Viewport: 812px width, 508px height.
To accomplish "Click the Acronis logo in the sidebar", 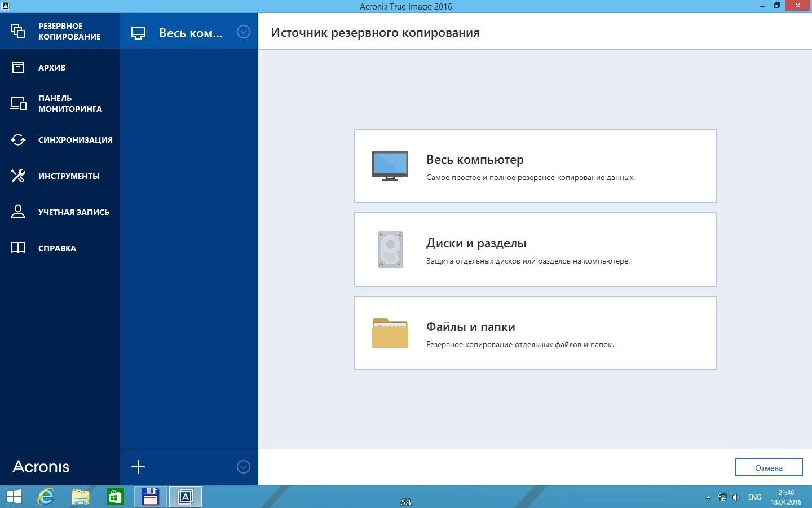I will [x=41, y=467].
